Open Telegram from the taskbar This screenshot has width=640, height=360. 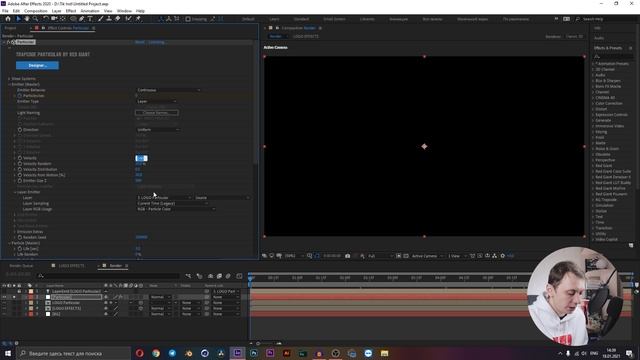(x=172, y=353)
